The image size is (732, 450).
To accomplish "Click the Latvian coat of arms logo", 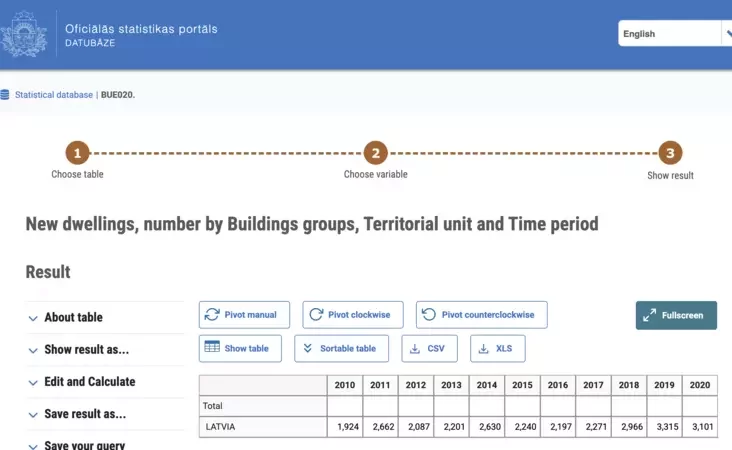I will [x=22, y=34].
